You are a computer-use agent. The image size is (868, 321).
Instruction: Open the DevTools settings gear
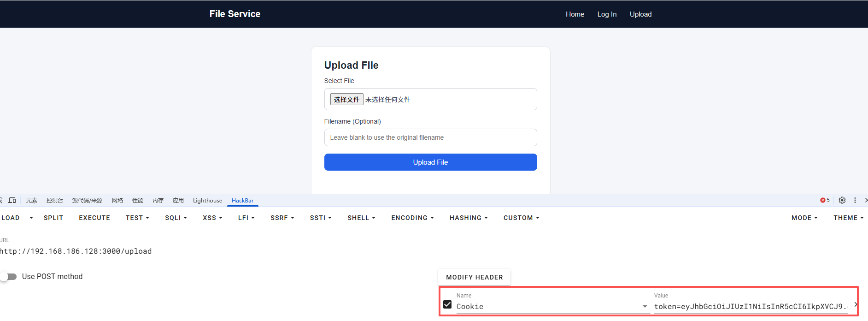[x=842, y=200]
